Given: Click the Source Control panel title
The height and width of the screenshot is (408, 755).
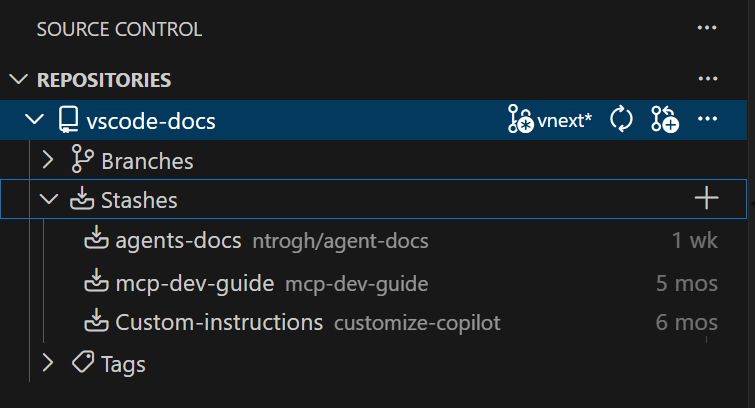Looking at the screenshot, I should pyautogui.click(x=119, y=30).
